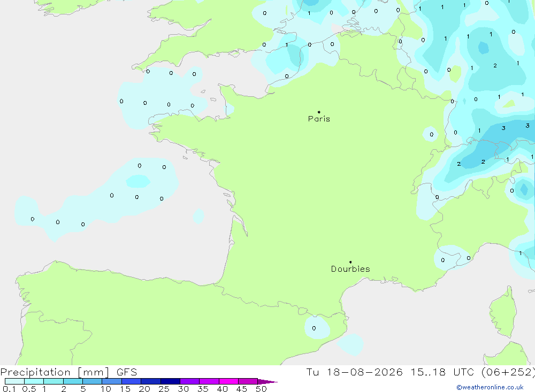Click the legend value '30'
Viewport: 535px width, 392px height.
(x=184, y=389)
